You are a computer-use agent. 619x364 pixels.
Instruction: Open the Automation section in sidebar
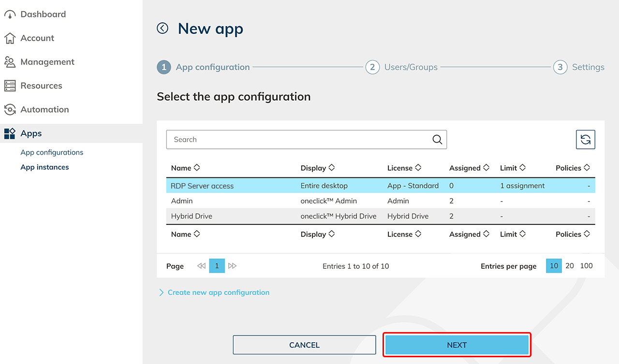point(44,110)
